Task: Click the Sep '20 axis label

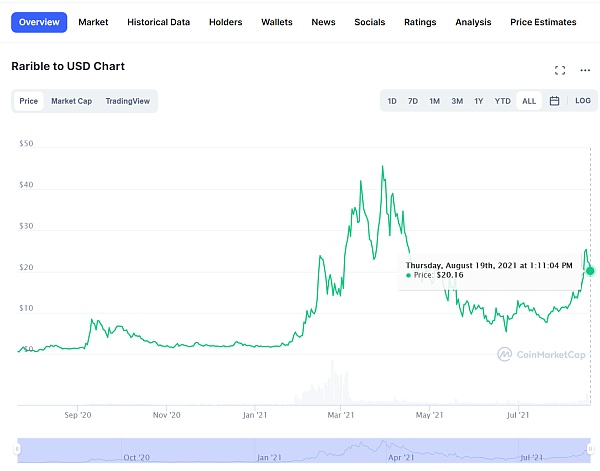Action: [x=78, y=415]
